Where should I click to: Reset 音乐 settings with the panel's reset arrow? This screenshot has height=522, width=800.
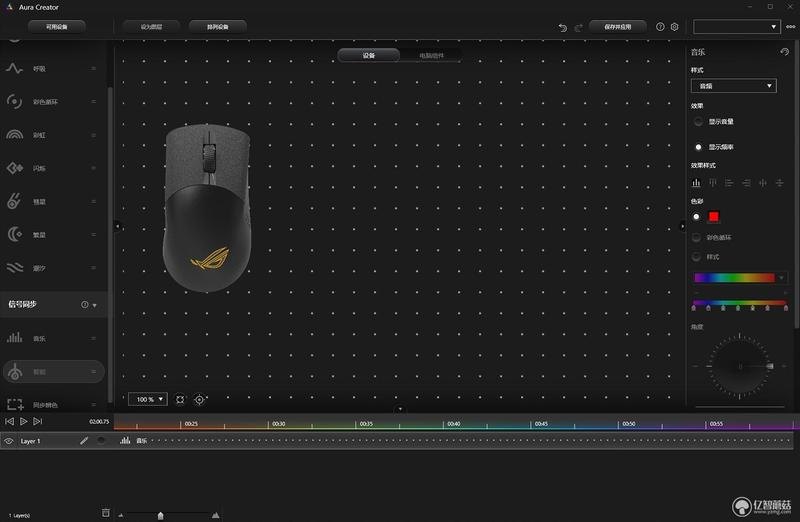point(785,52)
